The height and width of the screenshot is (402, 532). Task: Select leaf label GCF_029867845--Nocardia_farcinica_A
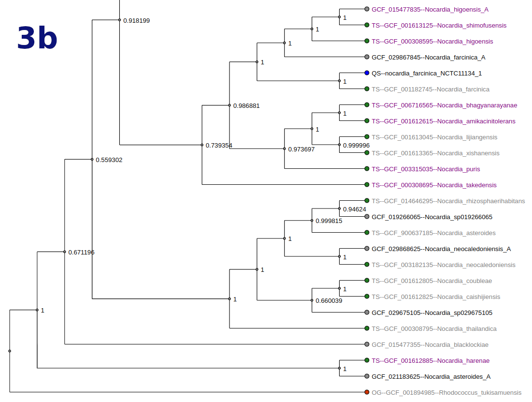[429, 58]
